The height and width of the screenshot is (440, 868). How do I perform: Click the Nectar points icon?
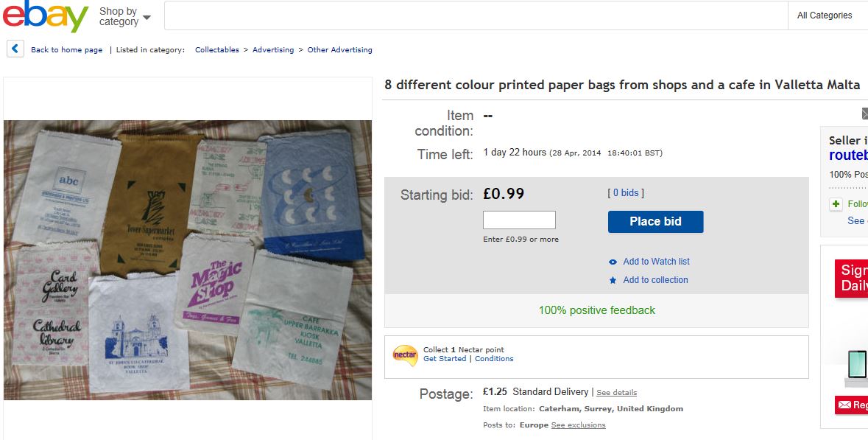(x=404, y=355)
